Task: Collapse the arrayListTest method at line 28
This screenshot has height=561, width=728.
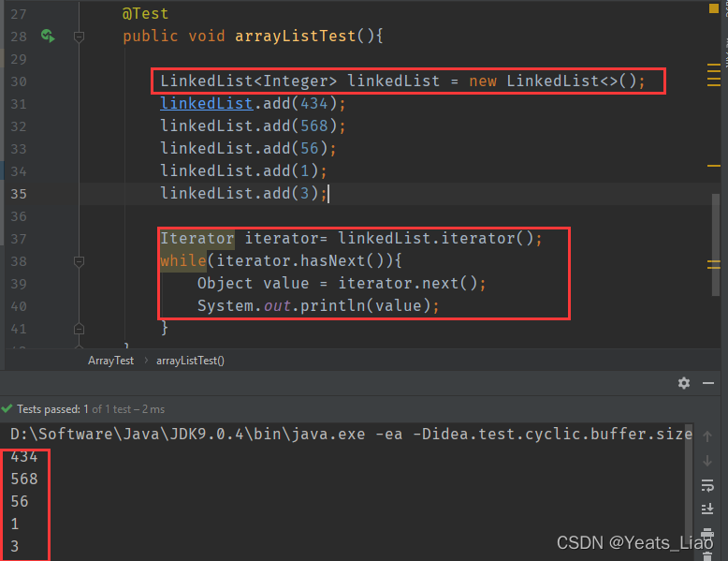Action: [x=79, y=37]
